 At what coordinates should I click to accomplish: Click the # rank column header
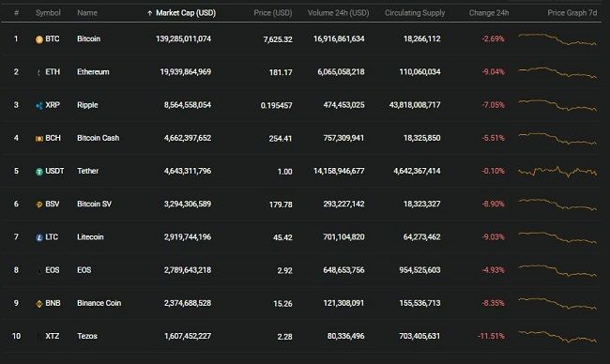coord(16,13)
